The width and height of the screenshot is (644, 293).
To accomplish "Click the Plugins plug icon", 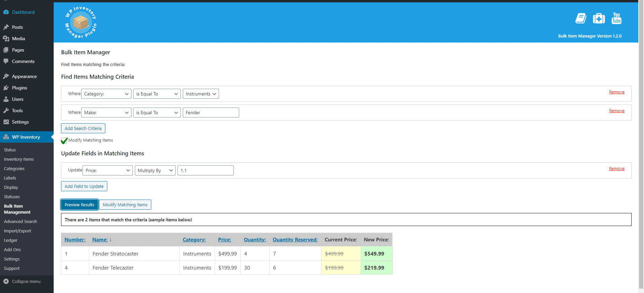I will click(6, 88).
